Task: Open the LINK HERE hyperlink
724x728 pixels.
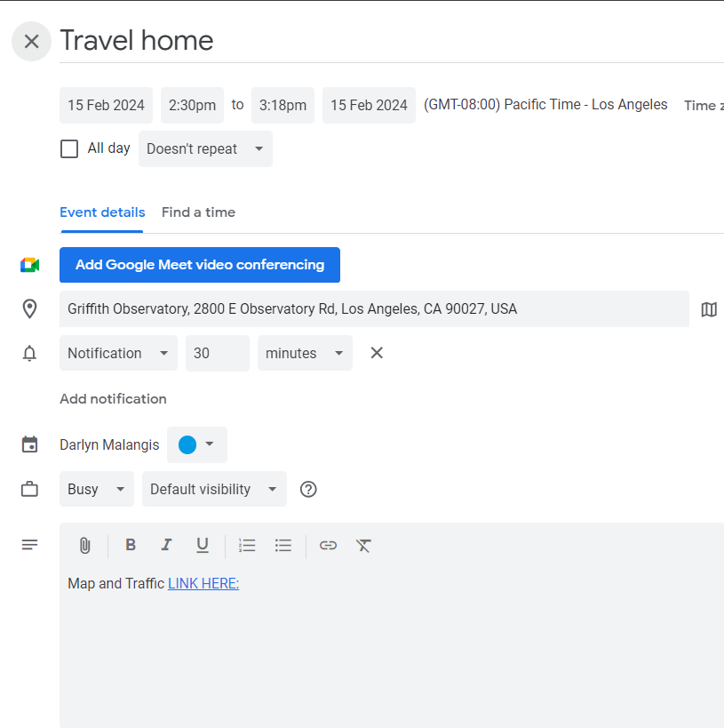Action: tap(203, 584)
